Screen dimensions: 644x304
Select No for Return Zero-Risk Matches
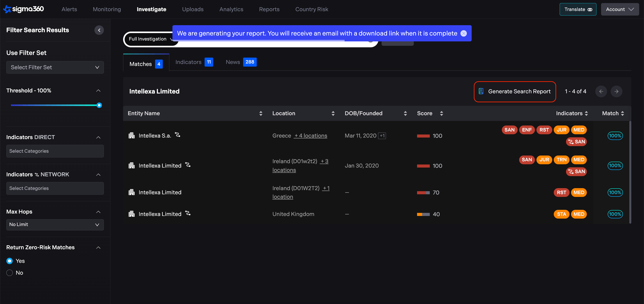coord(9,273)
